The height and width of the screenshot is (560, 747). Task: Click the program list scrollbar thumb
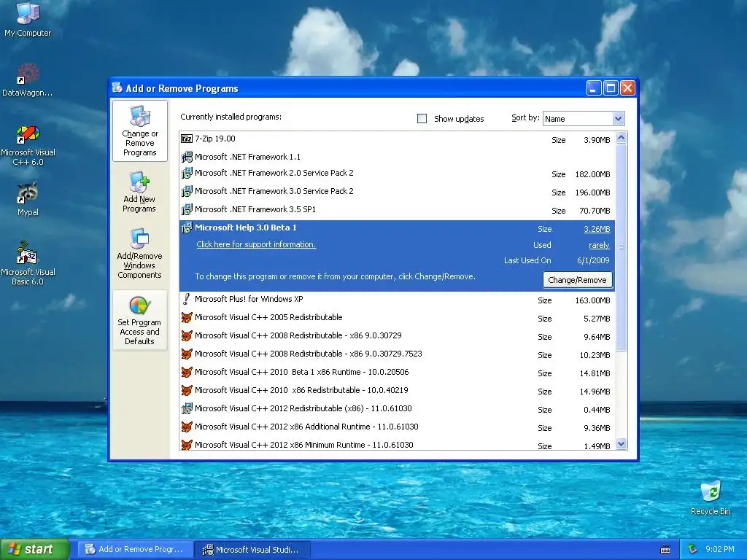coord(622,247)
